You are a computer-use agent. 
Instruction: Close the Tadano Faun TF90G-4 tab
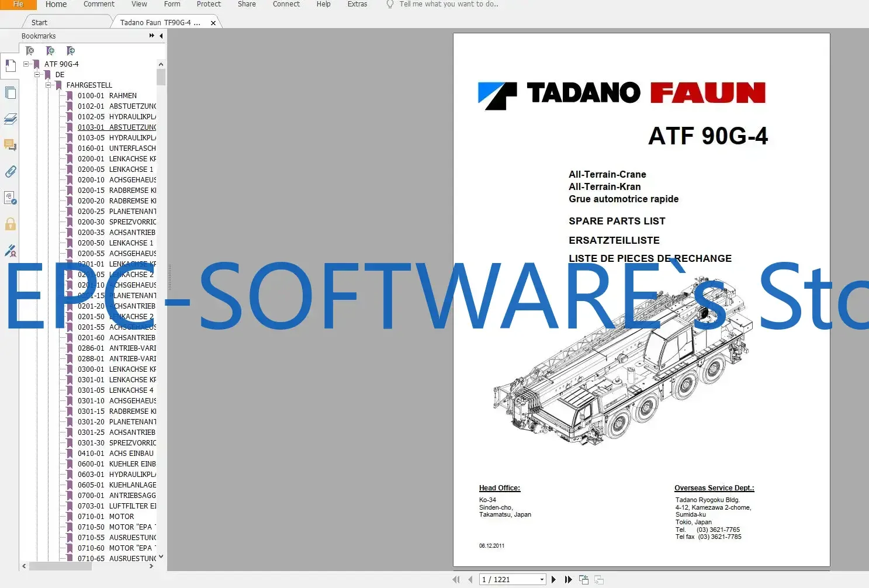point(213,23)
